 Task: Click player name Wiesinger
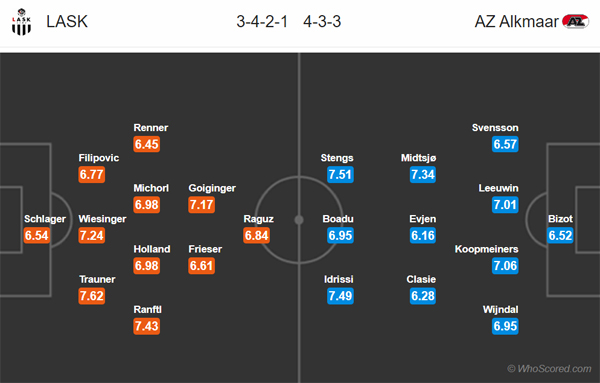click(102, 219)
